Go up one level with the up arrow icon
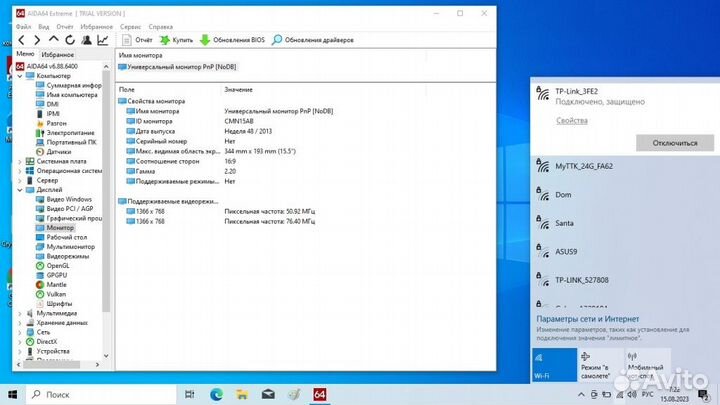Viewport: 720px width, 405px height. coord(54,39)
